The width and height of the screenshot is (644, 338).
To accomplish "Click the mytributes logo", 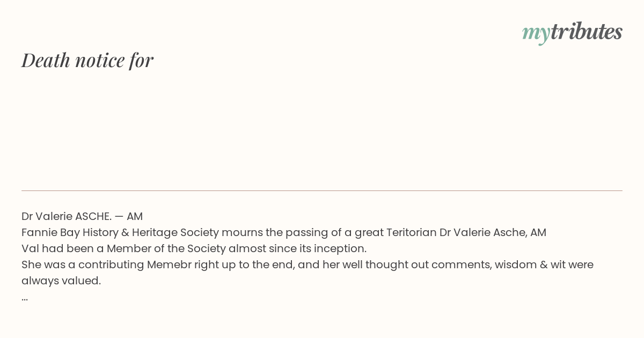I will pyautogui.click(x=572, y=33).
